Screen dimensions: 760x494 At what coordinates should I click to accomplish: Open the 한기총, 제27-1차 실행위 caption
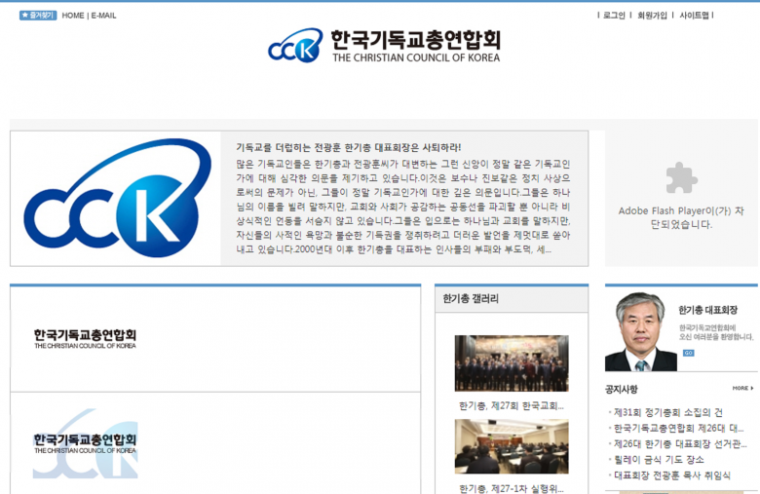coord(511,488)
